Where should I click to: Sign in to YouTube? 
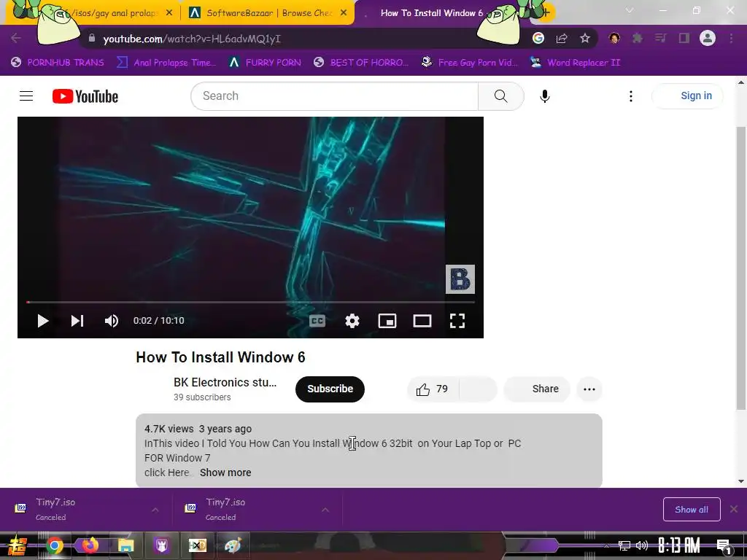(x=687, y=96)
